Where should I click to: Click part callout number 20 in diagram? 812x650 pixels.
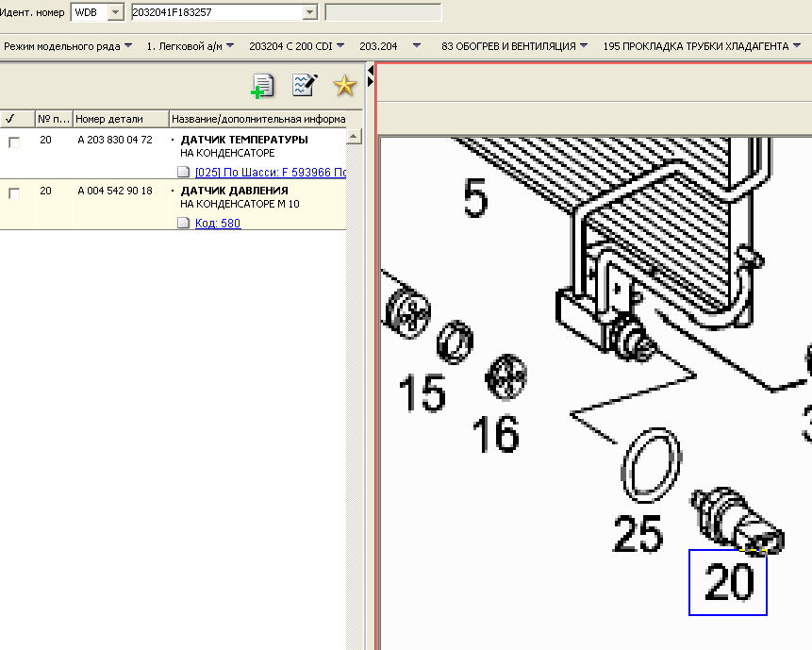tap(728, 583)
